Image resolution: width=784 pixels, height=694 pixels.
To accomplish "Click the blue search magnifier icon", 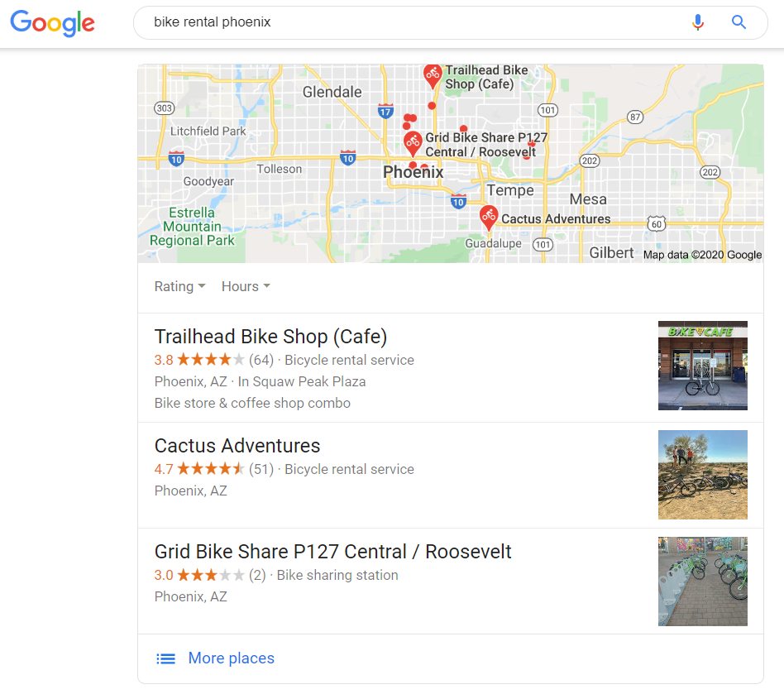I will [x=739, y=22].
